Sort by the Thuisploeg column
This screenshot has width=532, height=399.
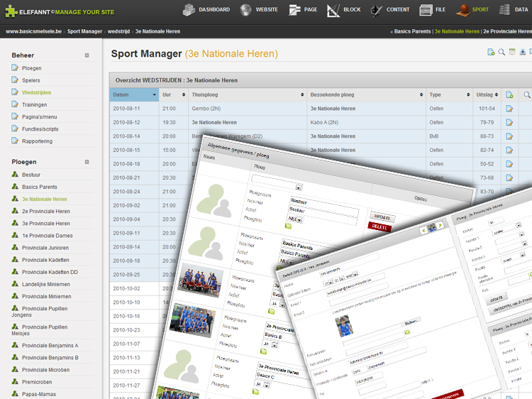pos(248,94)
